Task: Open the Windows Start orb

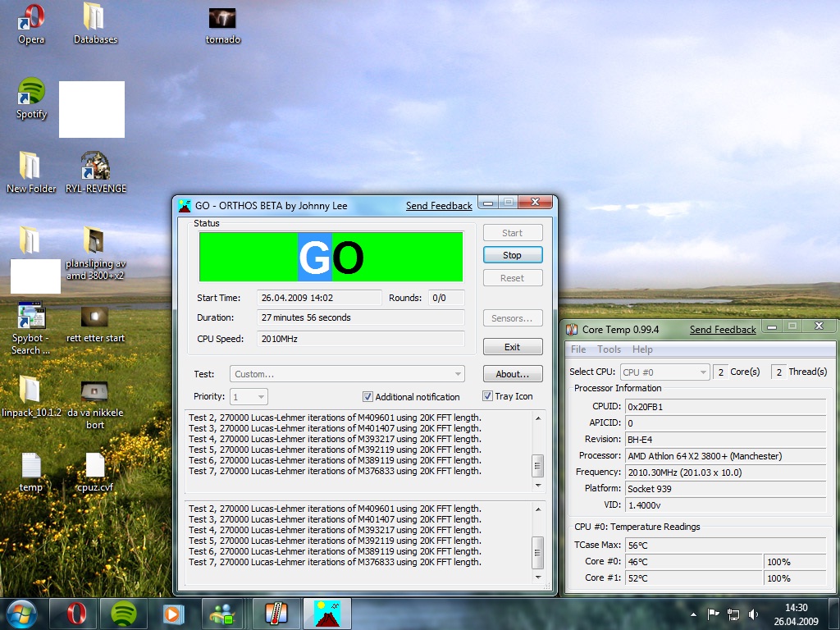Action: click(21, 614)
